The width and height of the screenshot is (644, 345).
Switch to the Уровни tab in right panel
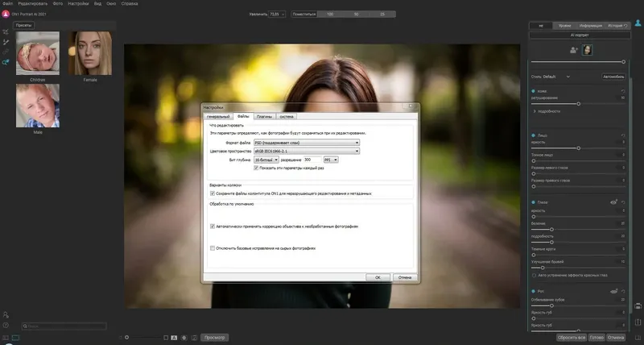(564, 26)
